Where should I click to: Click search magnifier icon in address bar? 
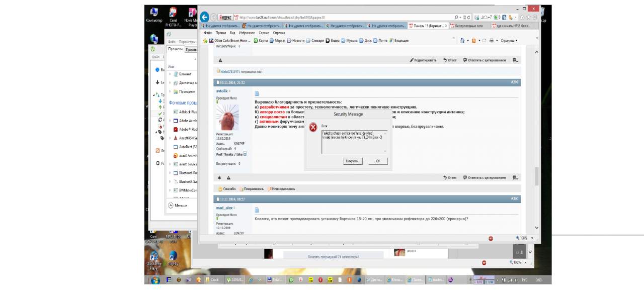point(456,17)
